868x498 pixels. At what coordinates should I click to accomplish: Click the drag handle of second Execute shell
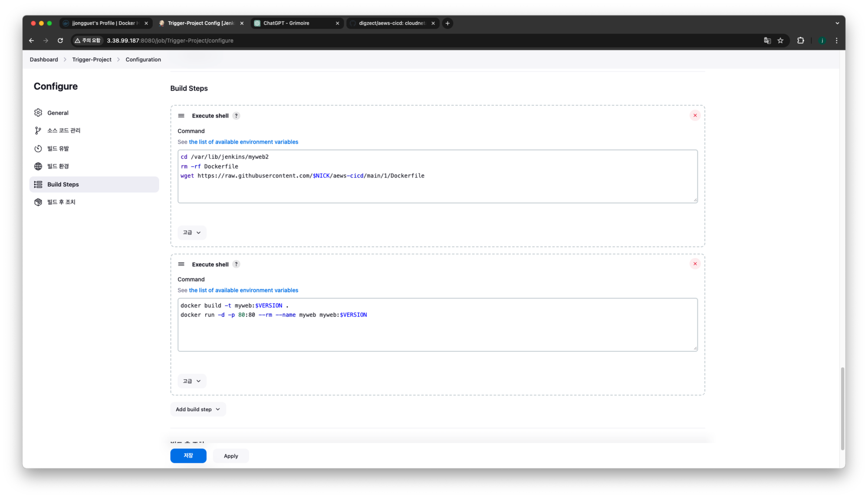click(181, 264)
